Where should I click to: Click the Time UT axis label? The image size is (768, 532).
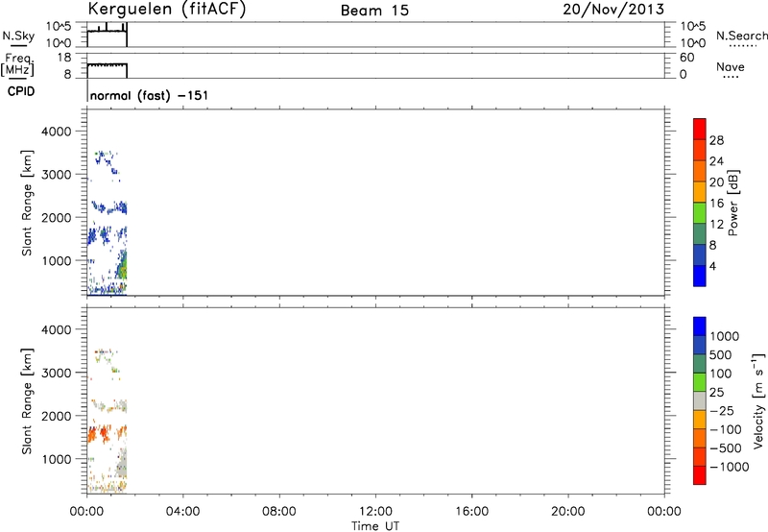pyautogui.click(x=375, y=526)
